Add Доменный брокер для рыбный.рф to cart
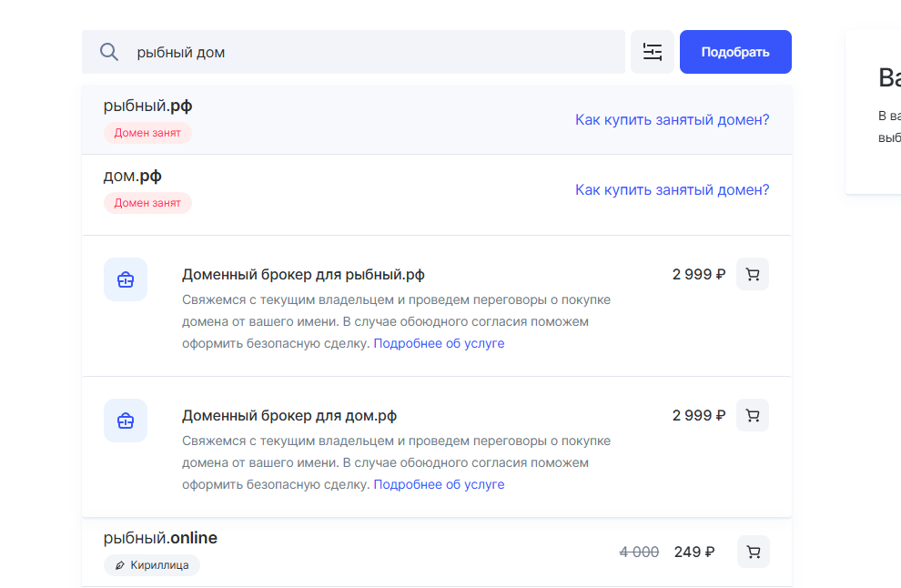This screenshot has width=901, height=588. point(752,273)
